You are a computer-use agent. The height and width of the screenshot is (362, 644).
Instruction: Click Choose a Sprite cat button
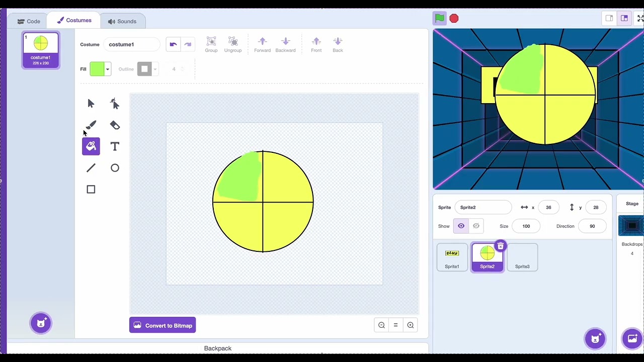(595, 338)
